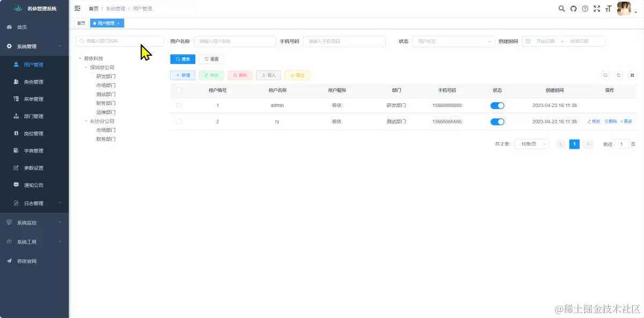Open the dropdown arrow beside avatar
The image size is (644, 318).
click(635, 13)
